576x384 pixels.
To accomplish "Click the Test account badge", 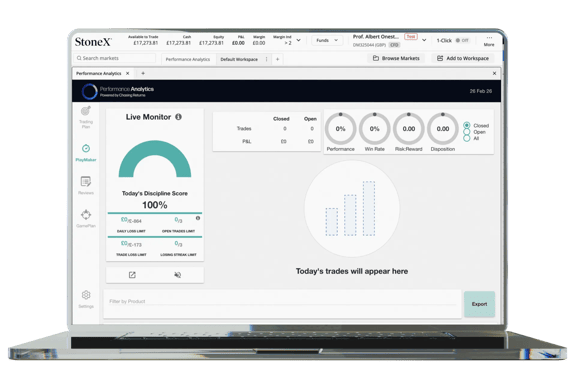I will [411, 36].
